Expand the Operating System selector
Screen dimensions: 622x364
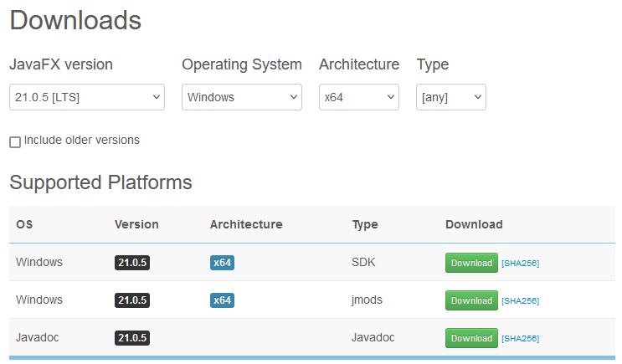(241, 97)
